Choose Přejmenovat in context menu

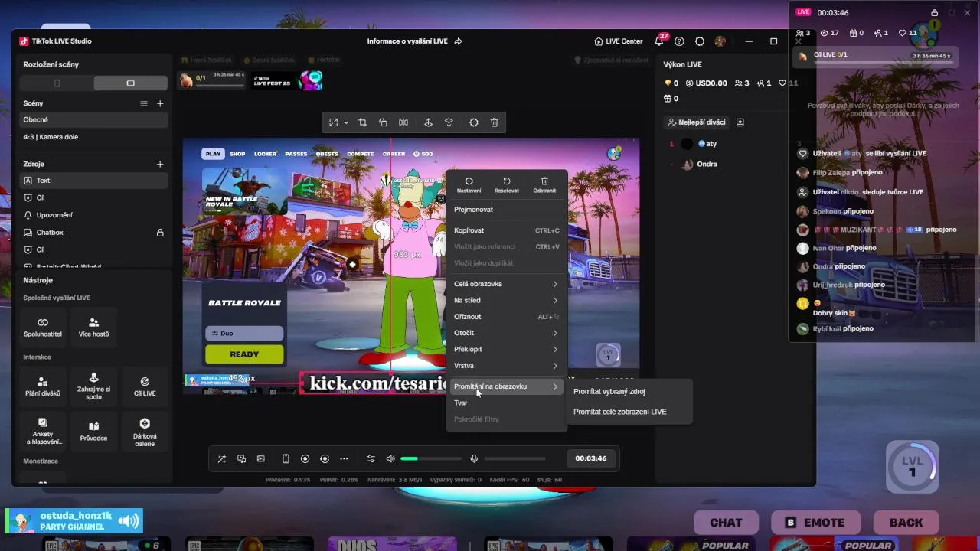[x=507, y=210]
